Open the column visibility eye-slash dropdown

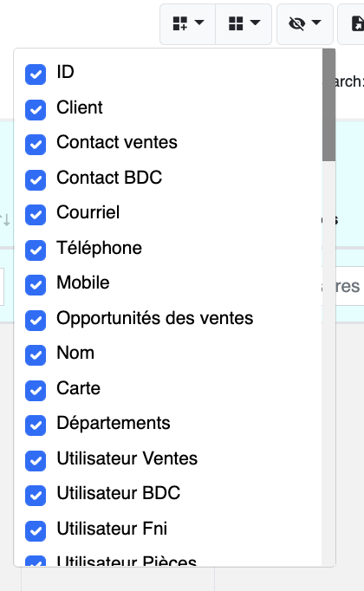[305, 24]
